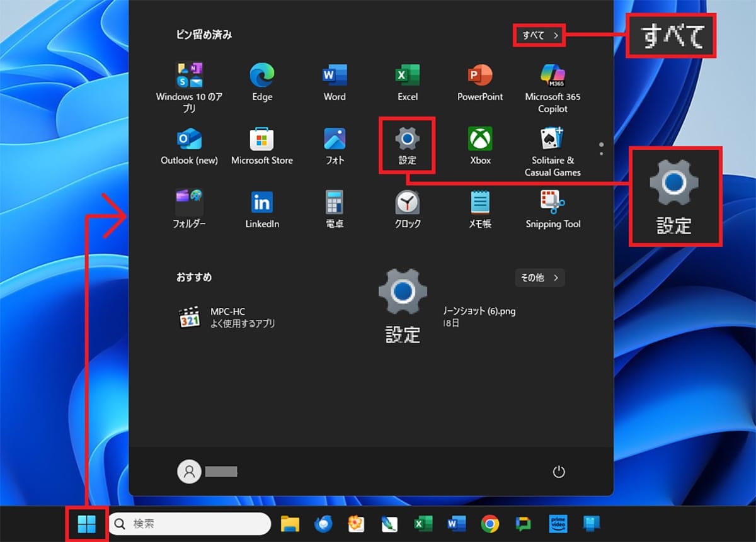Open the last blue taskbar app
This screenshot has height=542, width=756.
(x=591, y=524)
